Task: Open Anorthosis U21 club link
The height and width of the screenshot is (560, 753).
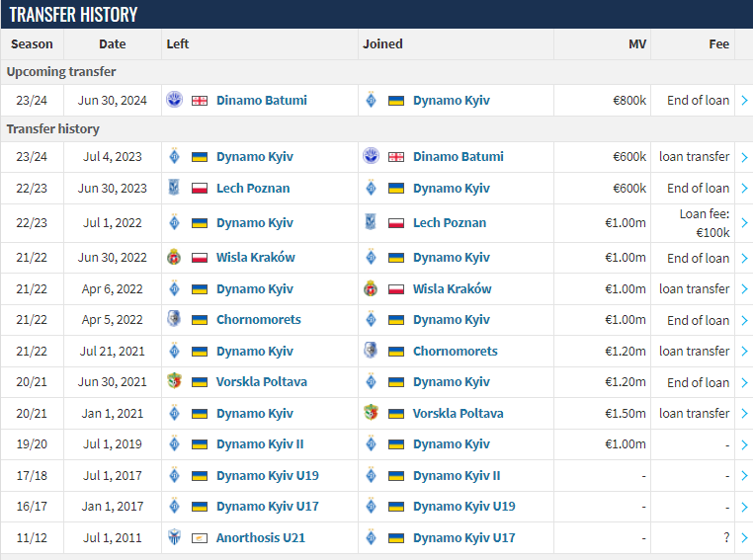Action: tap(260, 538)
